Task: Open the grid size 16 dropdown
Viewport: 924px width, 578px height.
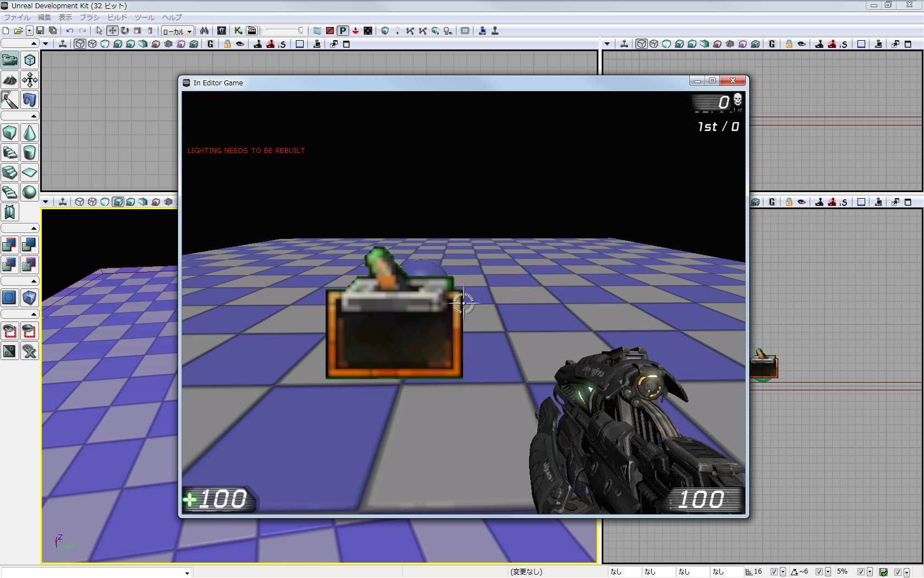Action: (783, 572)
